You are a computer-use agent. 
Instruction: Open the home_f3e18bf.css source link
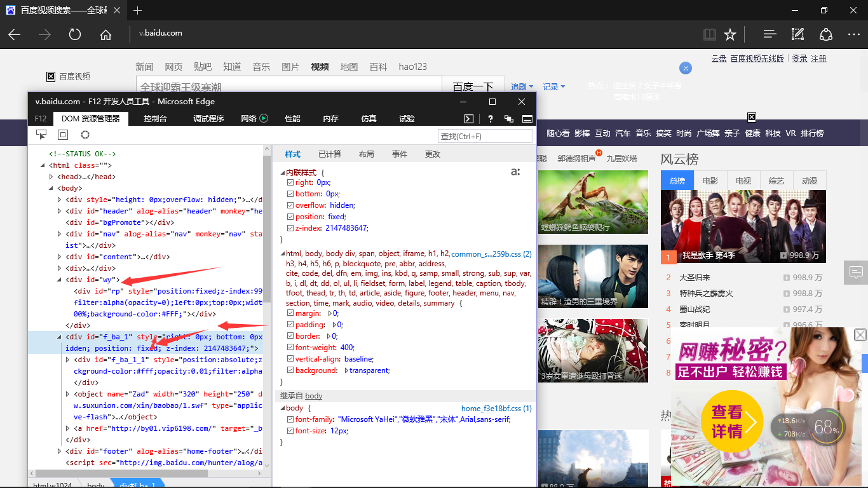tap(496, 408)
